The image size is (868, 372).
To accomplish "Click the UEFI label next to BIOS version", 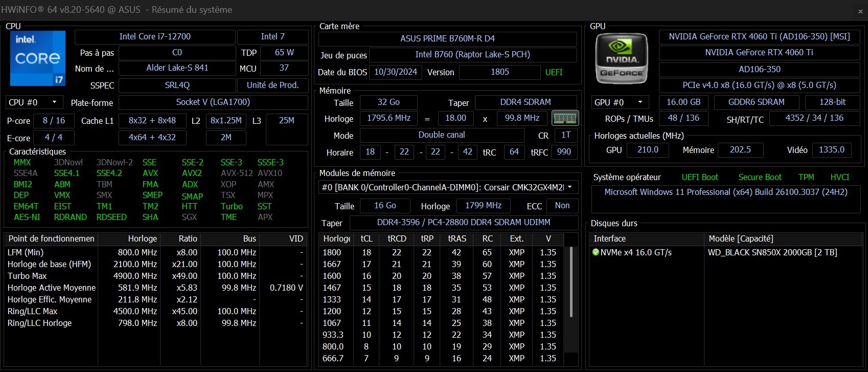I will coord(554,72).
